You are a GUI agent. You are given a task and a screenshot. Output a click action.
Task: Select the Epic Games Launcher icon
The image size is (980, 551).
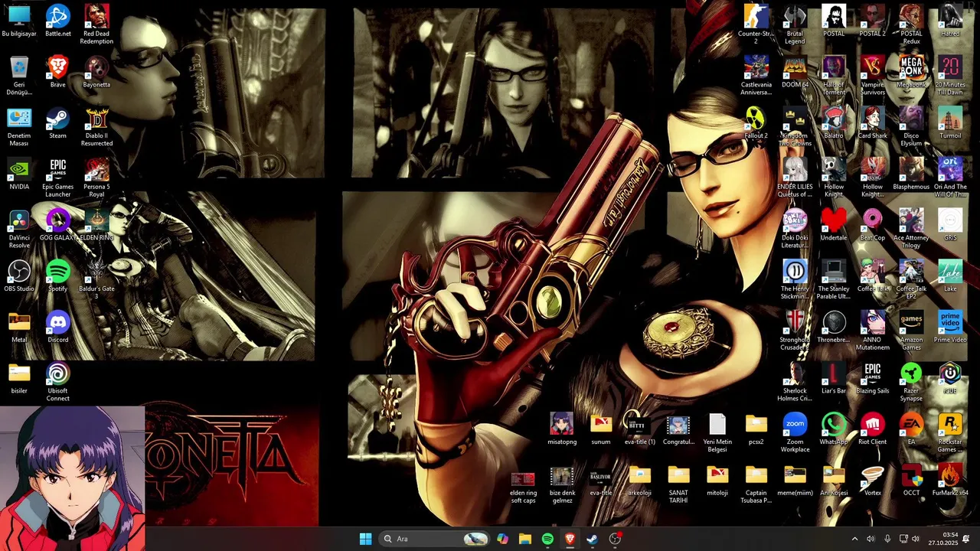(x=57, y=178)
